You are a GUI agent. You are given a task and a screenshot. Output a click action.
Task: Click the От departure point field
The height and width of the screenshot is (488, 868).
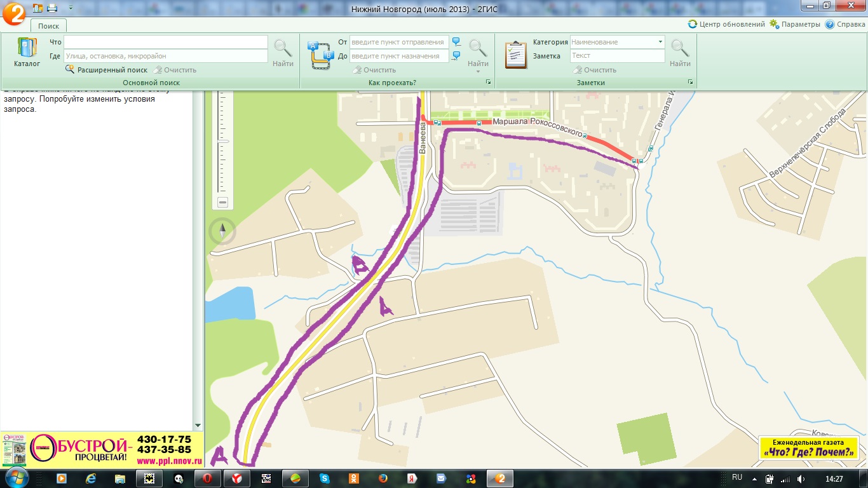399,42
